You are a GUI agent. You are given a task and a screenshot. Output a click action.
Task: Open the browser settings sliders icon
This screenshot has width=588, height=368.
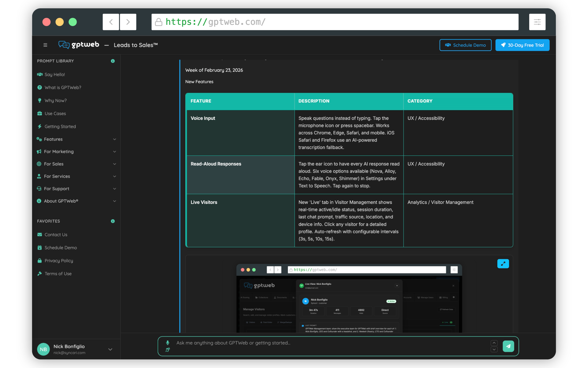click(x=537, y=22)
